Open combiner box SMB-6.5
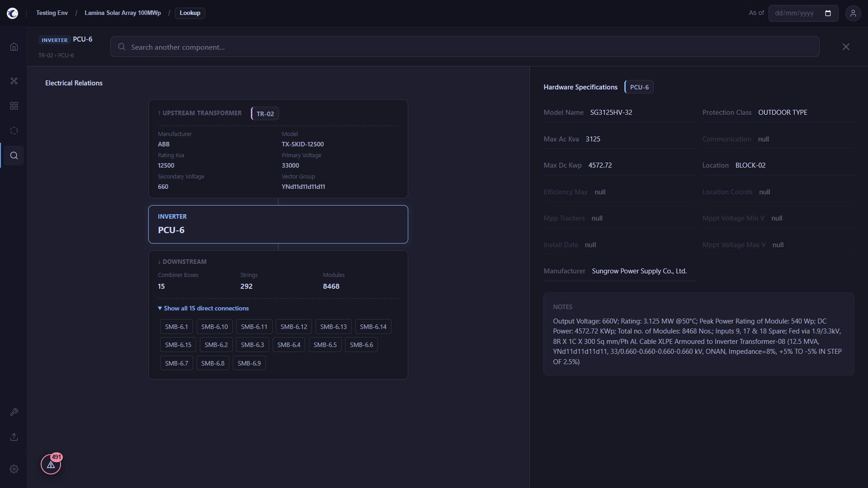 coord(325,345)
